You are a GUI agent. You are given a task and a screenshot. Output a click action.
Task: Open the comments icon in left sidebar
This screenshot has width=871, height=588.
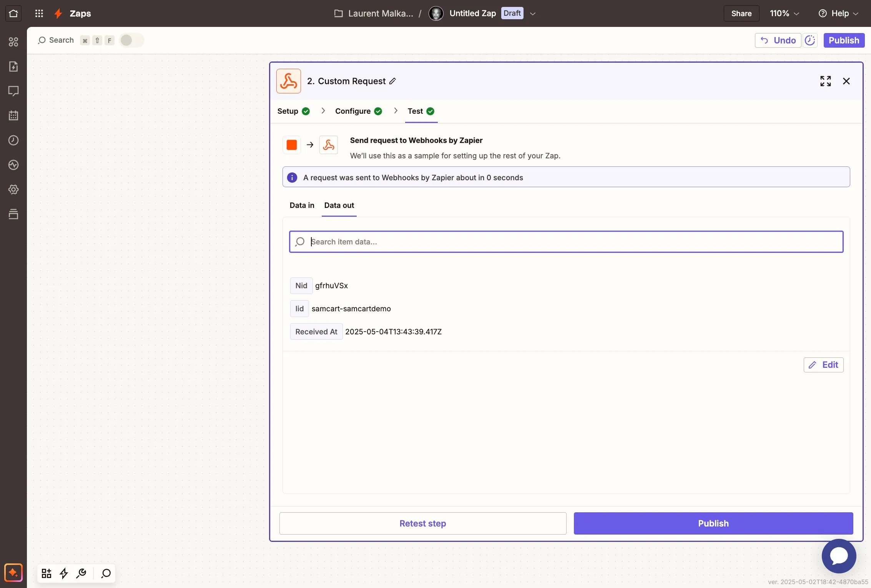pos(13,91)
